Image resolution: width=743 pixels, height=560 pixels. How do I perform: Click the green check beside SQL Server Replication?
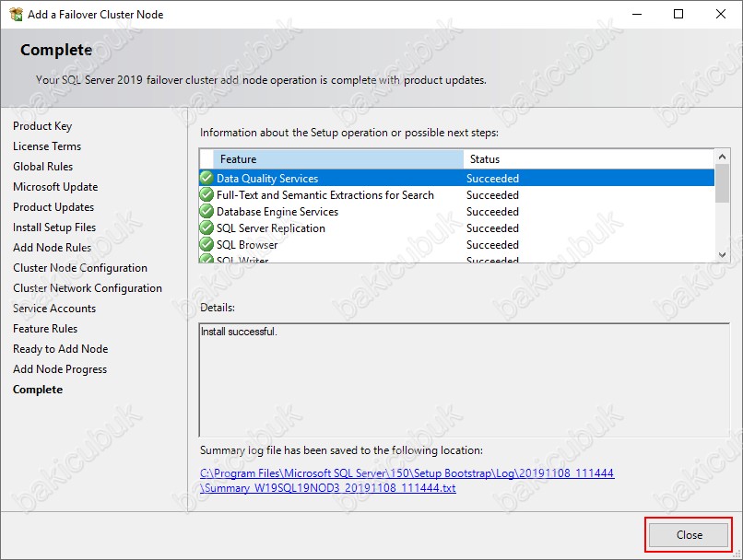(206, 227)
